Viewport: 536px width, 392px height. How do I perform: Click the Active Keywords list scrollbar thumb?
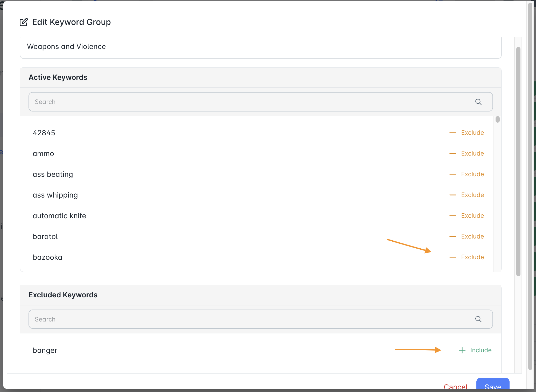497,120
